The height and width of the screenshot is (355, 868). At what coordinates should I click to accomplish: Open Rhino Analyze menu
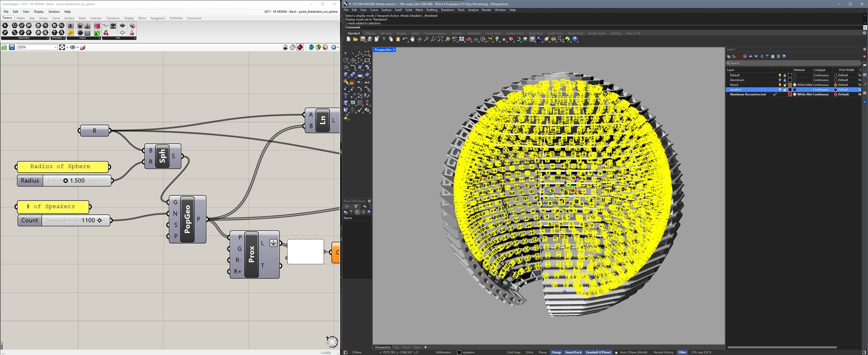(x=473, y=10)
